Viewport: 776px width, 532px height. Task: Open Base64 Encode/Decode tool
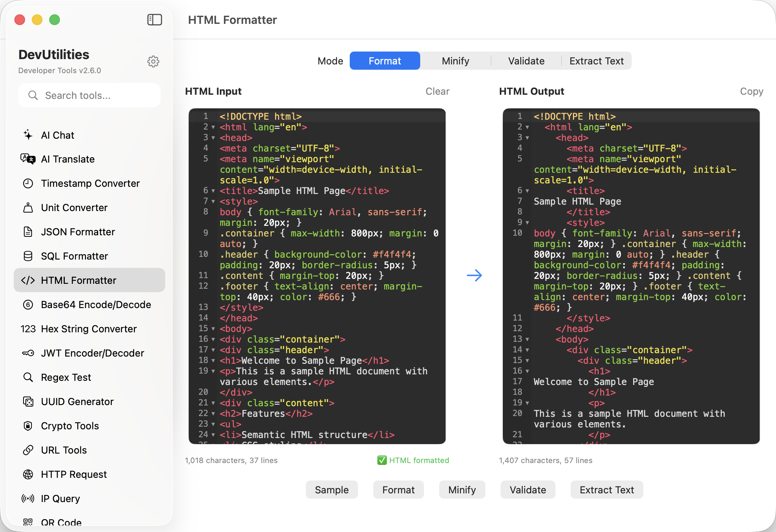(x=96, y=304)
